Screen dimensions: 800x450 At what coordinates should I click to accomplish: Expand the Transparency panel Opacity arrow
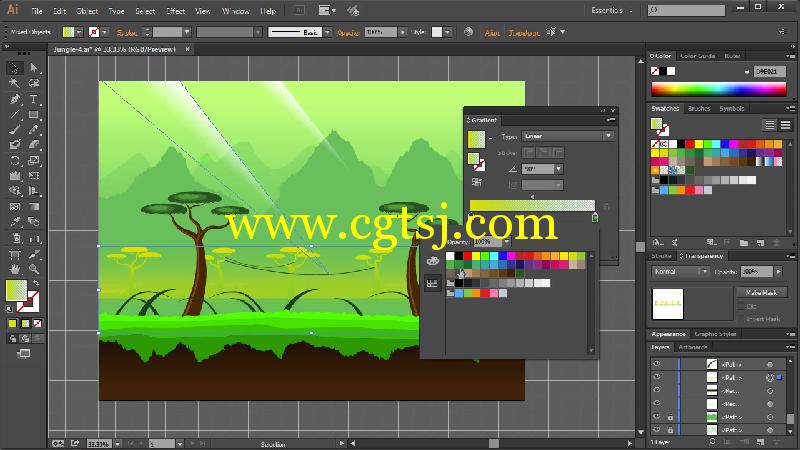pos(778,272)
